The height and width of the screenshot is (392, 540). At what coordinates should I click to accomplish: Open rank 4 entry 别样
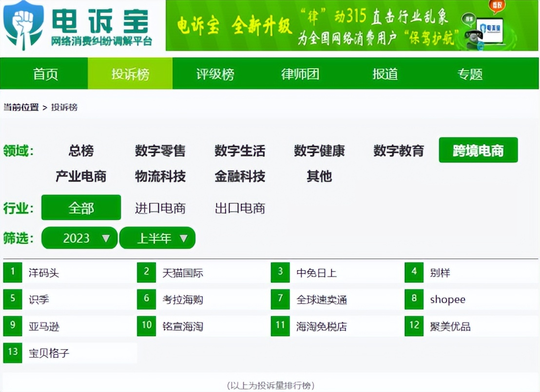(x=440, y=273)
